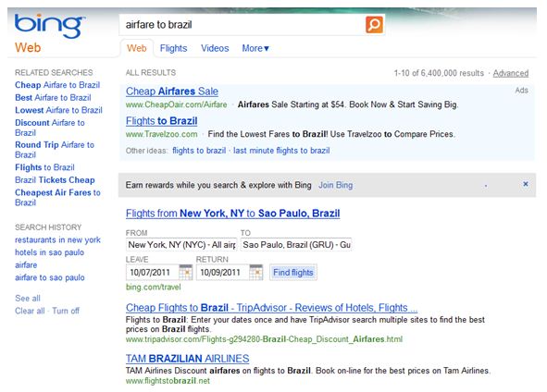Click related search Cheapest Air Fares to Brazil
Viewport: 547px width, 392px height.
tap(57, 197)
